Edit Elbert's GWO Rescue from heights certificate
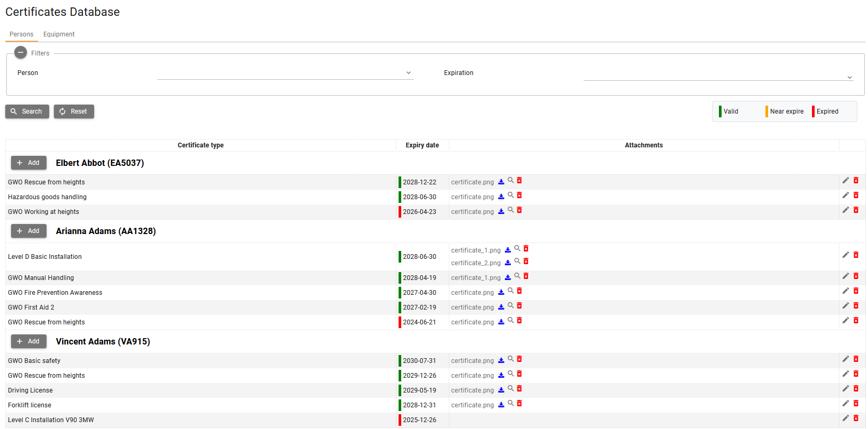Screen dimensions: 868x429 (x=846, y=181)
